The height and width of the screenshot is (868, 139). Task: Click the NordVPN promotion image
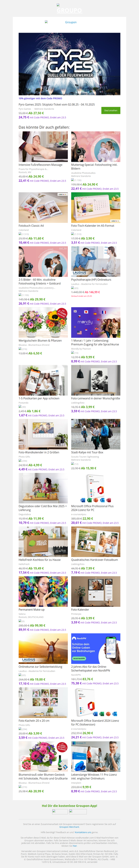coord(96,649)
